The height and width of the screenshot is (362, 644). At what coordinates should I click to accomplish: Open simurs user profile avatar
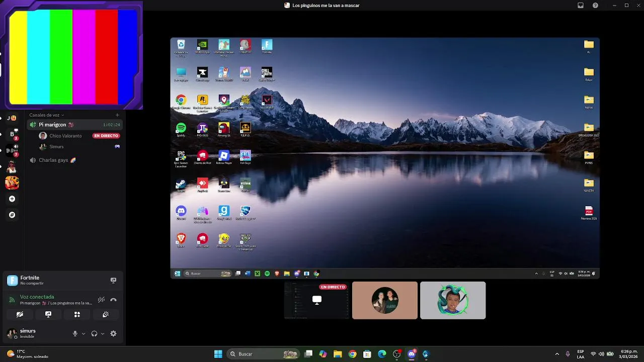tap(11, 333)
